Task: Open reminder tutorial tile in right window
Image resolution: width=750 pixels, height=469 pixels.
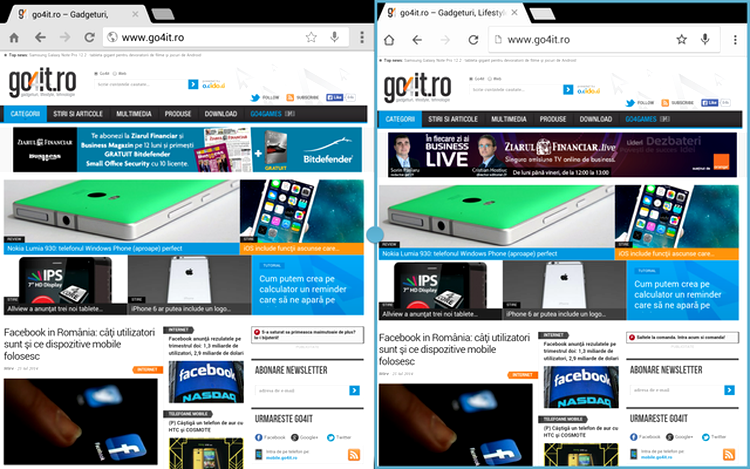Action: pos(683,290)
